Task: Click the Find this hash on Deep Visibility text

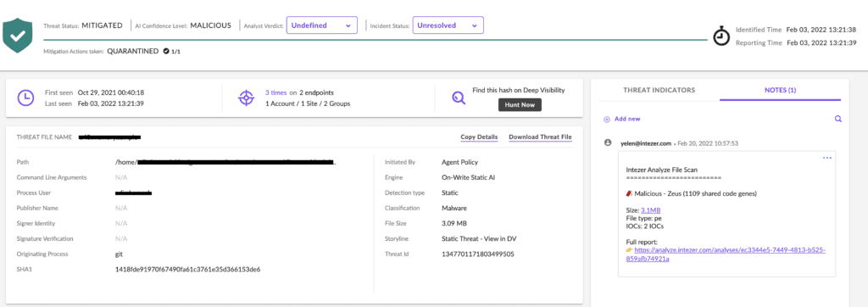Action: (x=519, y=90)
